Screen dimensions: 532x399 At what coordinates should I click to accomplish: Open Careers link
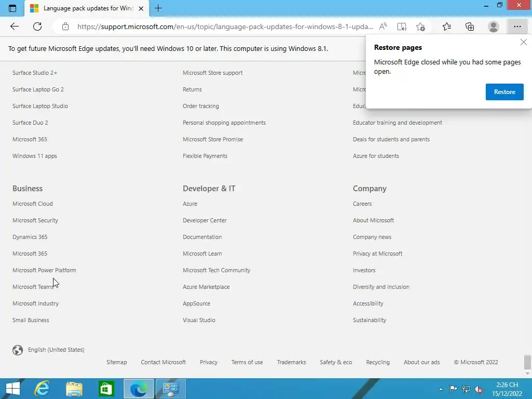click(362, 204)
